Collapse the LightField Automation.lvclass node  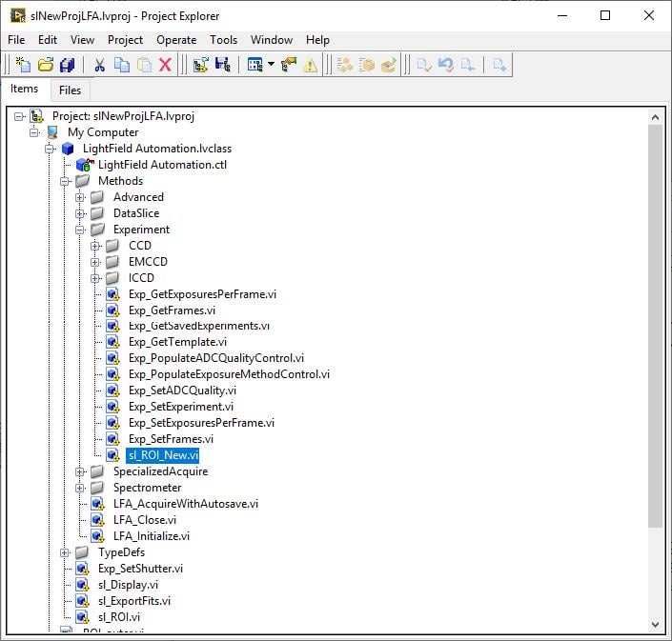tap(50, 149)
